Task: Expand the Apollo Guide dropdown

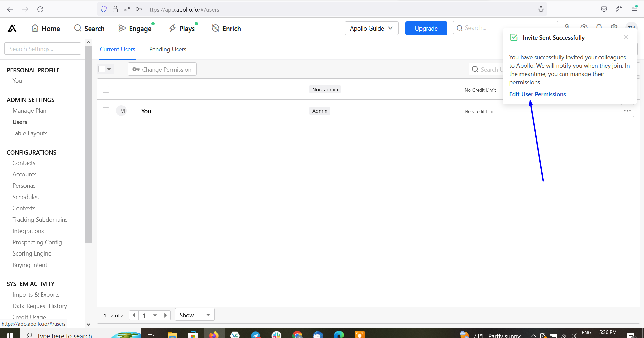Action: tap(371, 28)
